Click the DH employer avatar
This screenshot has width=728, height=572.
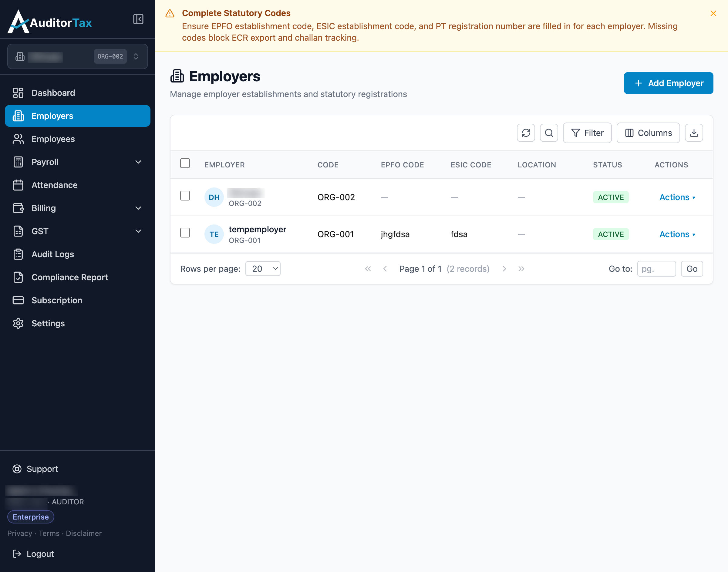click(x=214, y=197)
